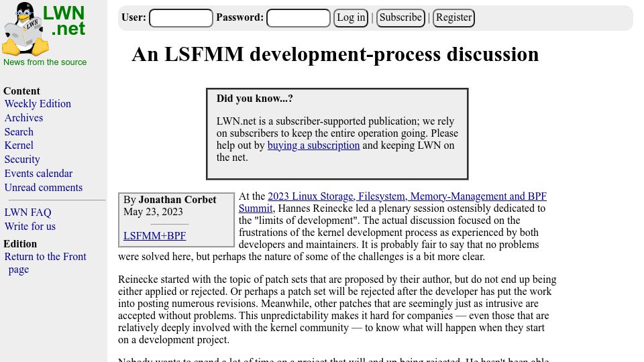Viewport: 644px width, 362px height.
Task: Click the Edition sidebar heading
Action: pos(20,244)
